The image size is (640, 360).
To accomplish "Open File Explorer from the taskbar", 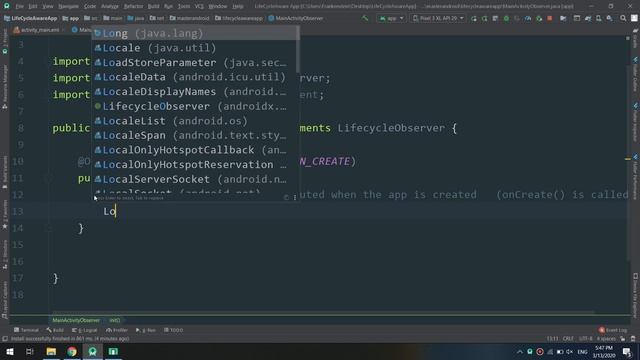I will [x=51, y=351].
